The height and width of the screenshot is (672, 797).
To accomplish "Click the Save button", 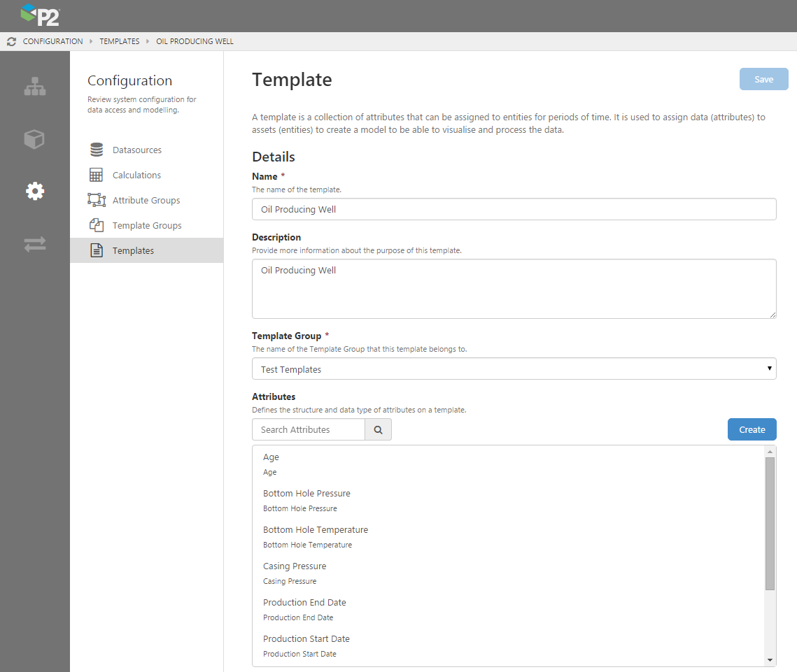I will point(763,80).
